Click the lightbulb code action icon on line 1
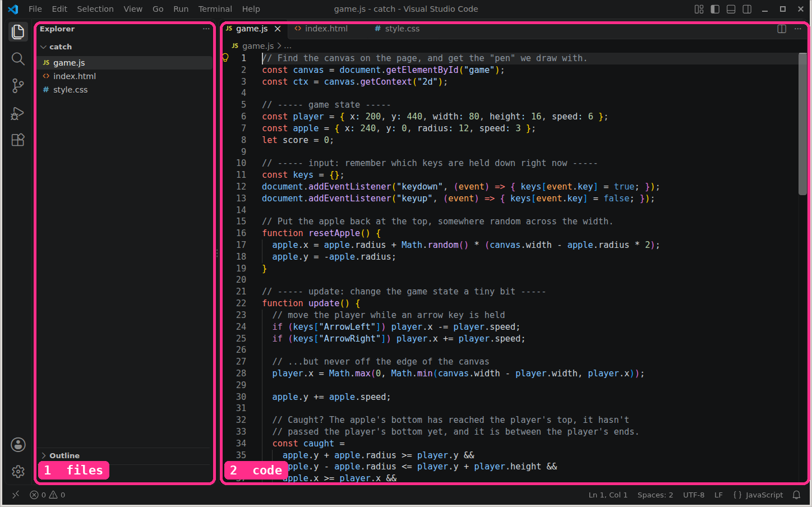The image size is (812, 507). [225, 57]
